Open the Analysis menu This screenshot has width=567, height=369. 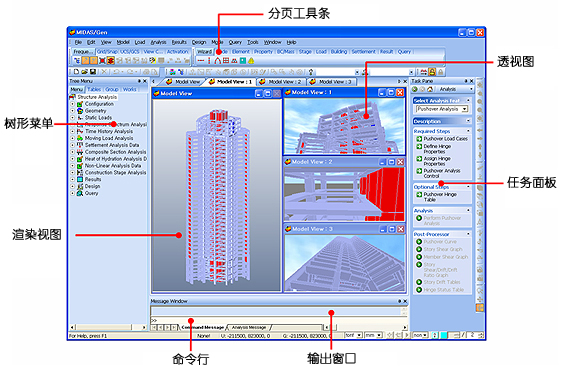(158, 42)
